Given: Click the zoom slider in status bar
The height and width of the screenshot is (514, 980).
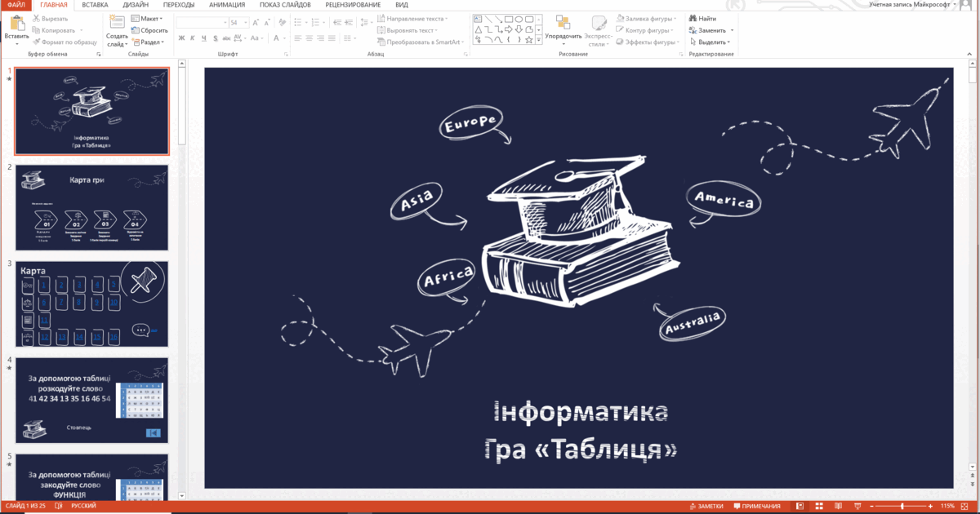Looking at the screenshot, I should pyautogui.click(x=901, y=506).
